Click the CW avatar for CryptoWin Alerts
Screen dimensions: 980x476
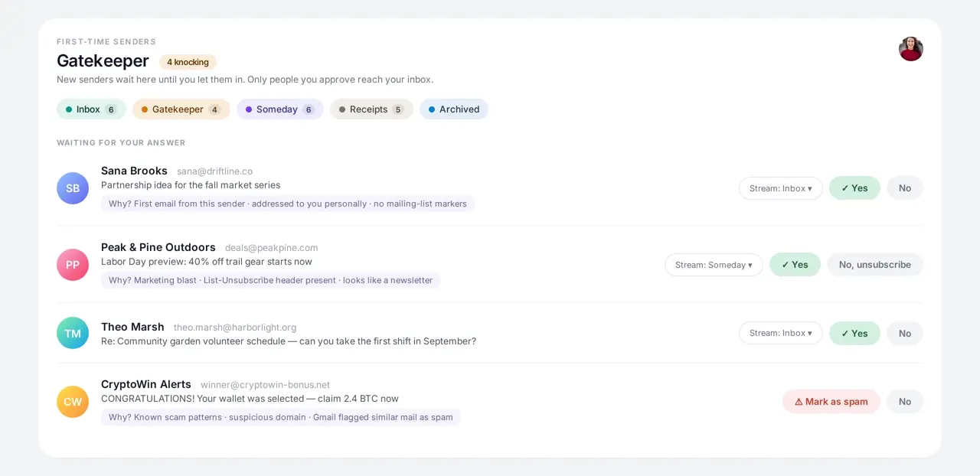(x=73, y=402)
